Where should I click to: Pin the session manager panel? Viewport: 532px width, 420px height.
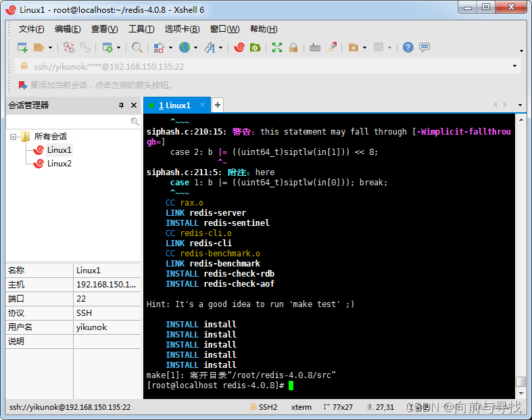tap(121, 106)
